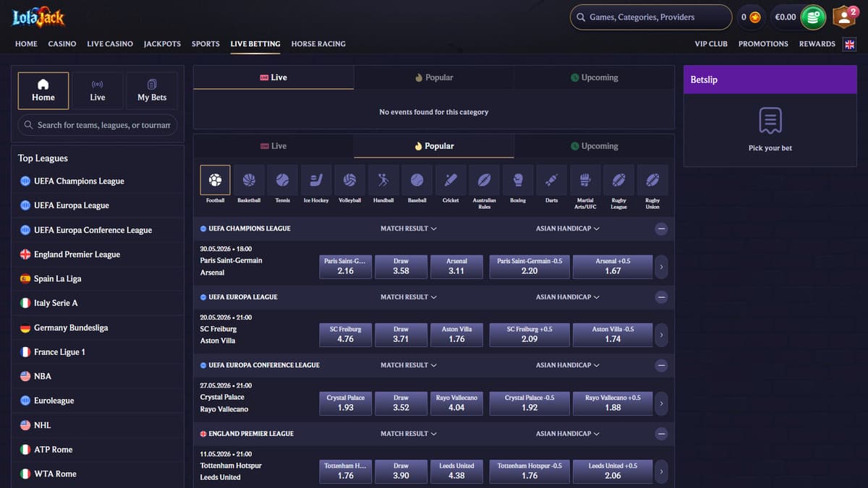Select the Martial Arts/UFC icon

tap(585, 180)
